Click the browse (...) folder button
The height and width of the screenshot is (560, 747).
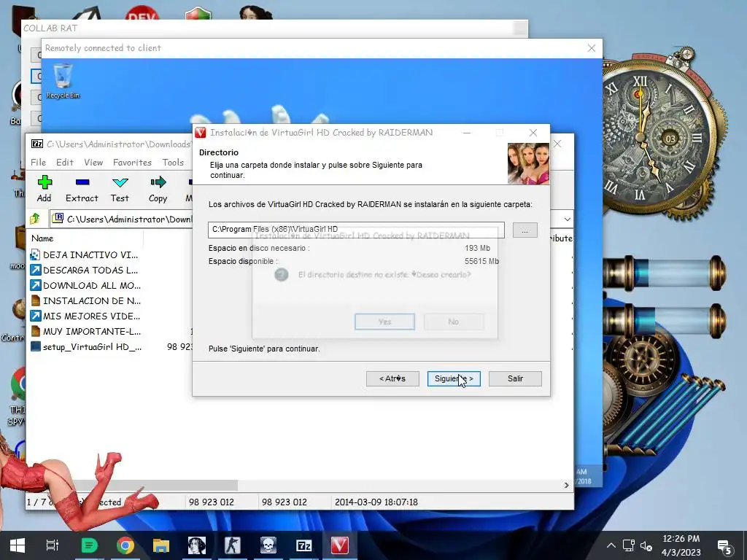pos(525,230)
